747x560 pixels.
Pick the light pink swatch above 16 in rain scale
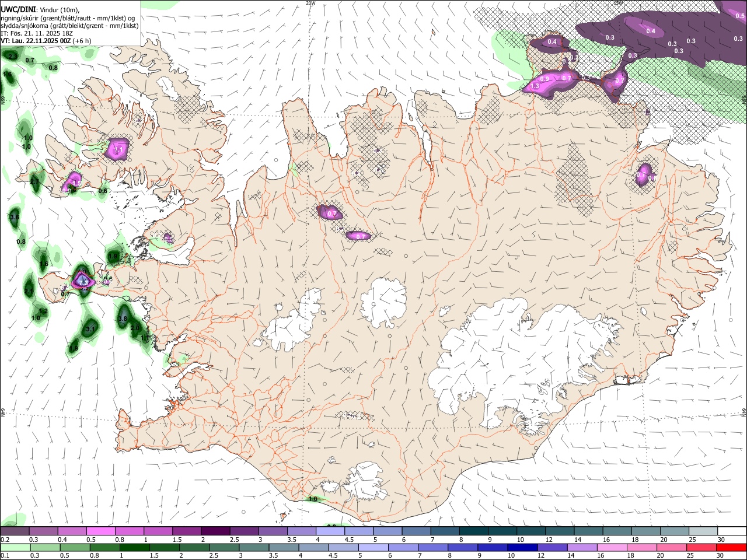(x=612, y=547)
